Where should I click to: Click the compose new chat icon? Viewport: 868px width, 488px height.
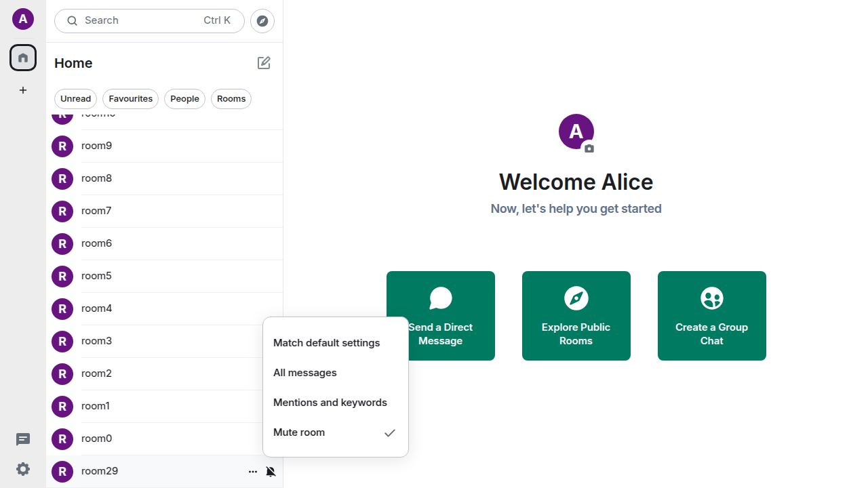pyautogui.click(x=264, y=63)
